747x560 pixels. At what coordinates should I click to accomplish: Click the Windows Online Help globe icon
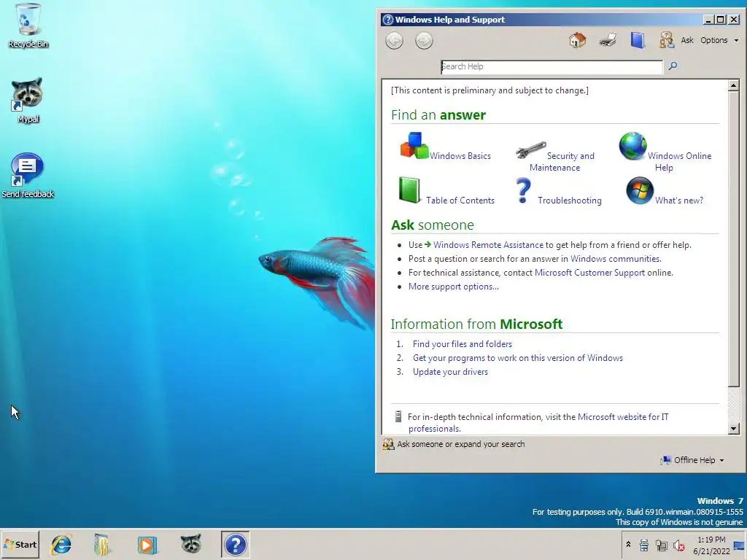(x=632, y=146)
